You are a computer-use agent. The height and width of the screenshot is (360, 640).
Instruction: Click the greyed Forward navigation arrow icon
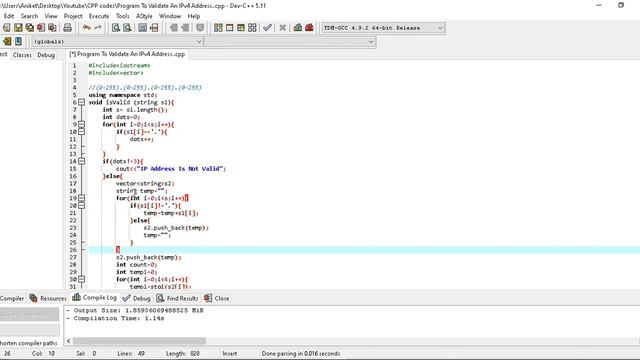[185, 27]
